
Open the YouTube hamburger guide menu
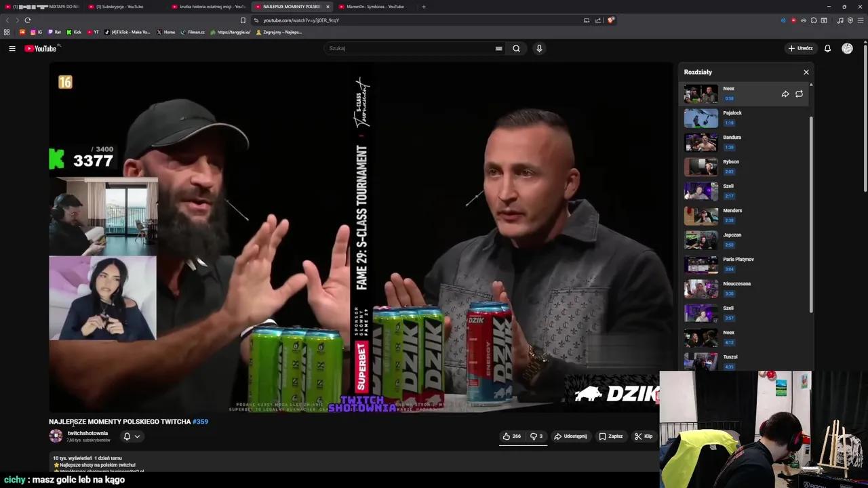point(12,48)
